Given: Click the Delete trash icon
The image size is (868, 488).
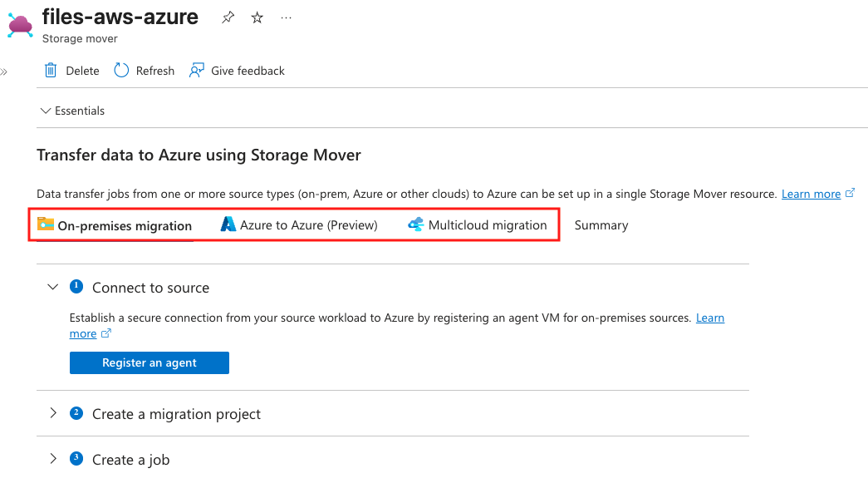Looking at the screenshot, I should (x=51, y=71).
